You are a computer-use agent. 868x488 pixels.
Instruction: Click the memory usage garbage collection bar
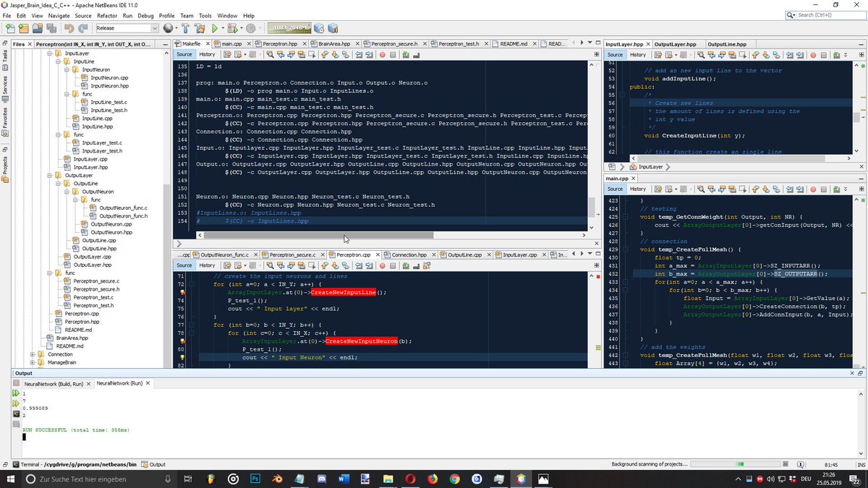click(289, 28)
